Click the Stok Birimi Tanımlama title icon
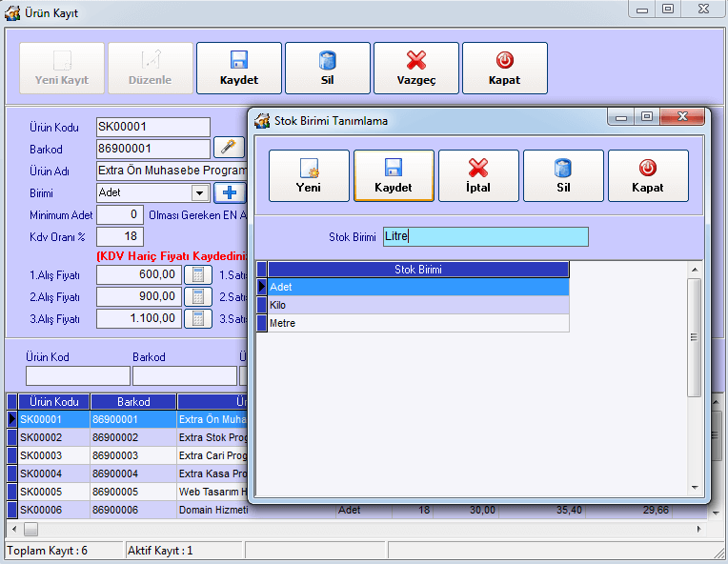Screen dimensions: 728x564 click(x=262, y=121)
